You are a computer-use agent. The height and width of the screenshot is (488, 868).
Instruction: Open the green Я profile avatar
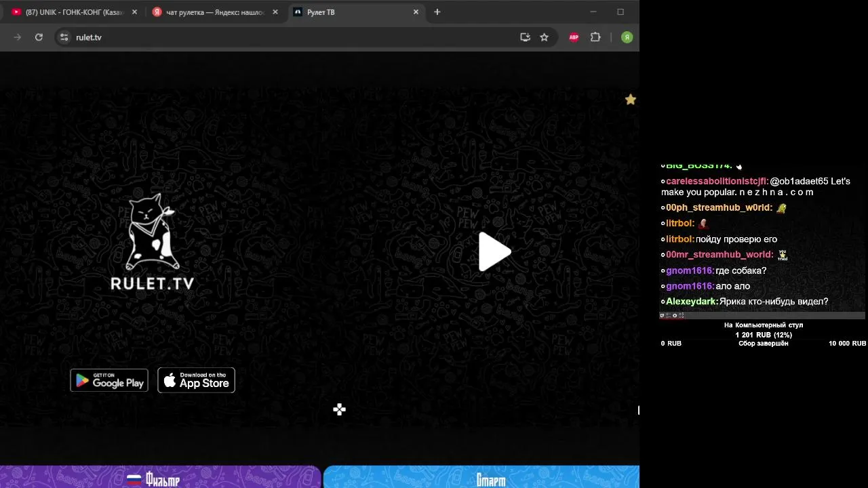pos(627,37)
